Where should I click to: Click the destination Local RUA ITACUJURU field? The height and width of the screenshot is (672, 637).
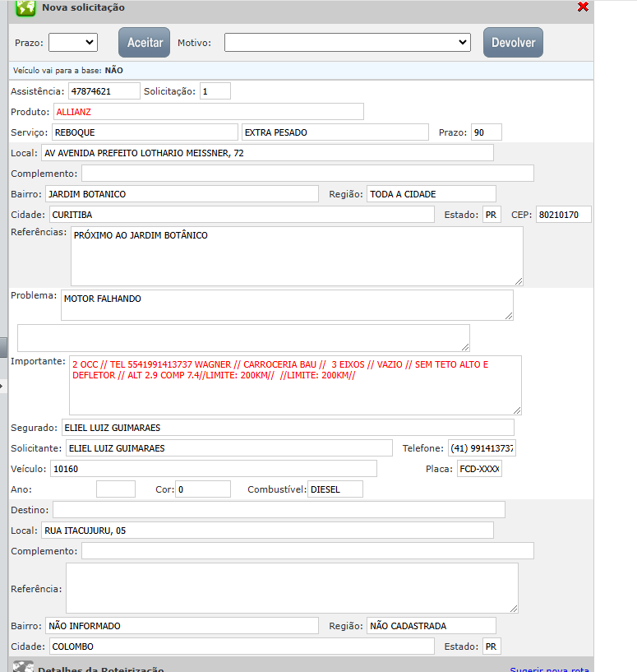[x=267, y=531]
